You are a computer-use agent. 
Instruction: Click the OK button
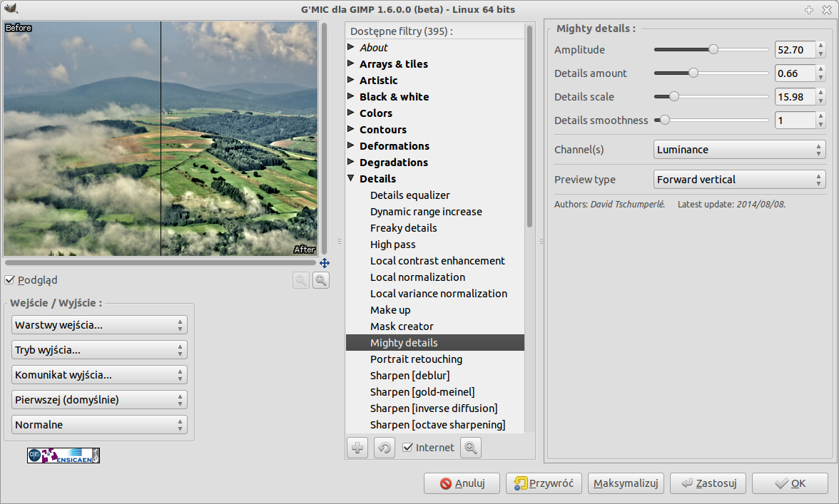point(790,483)
